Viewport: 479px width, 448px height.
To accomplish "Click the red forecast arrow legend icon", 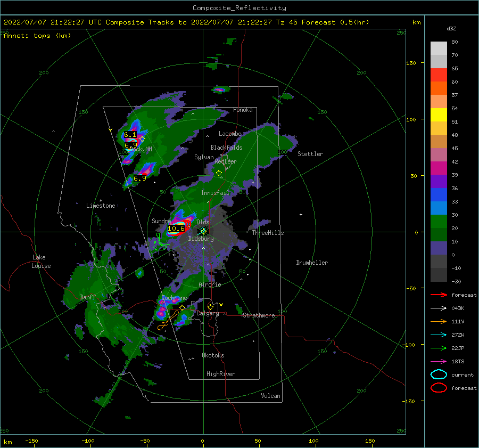I will pyautogui.click(x=439, y=295).
